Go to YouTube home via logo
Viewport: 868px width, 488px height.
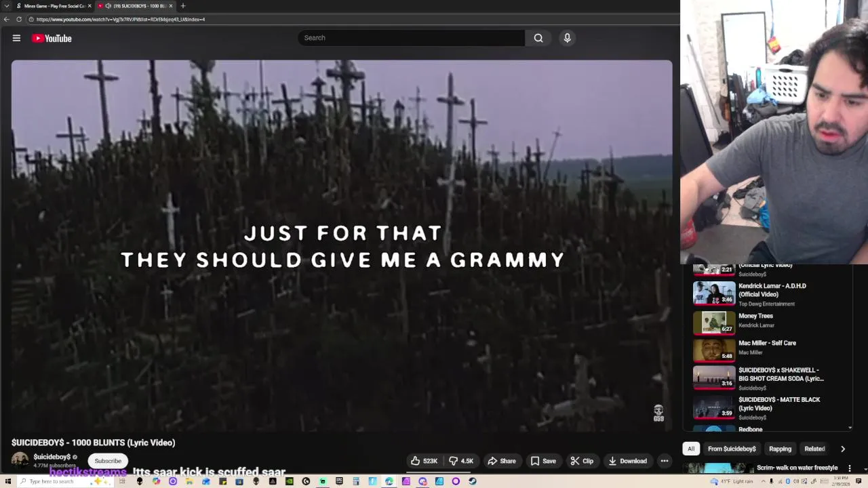52,38
